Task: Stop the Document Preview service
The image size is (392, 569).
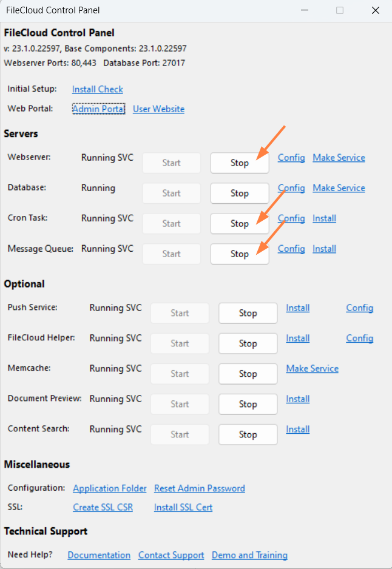Action: click(248, 404)
